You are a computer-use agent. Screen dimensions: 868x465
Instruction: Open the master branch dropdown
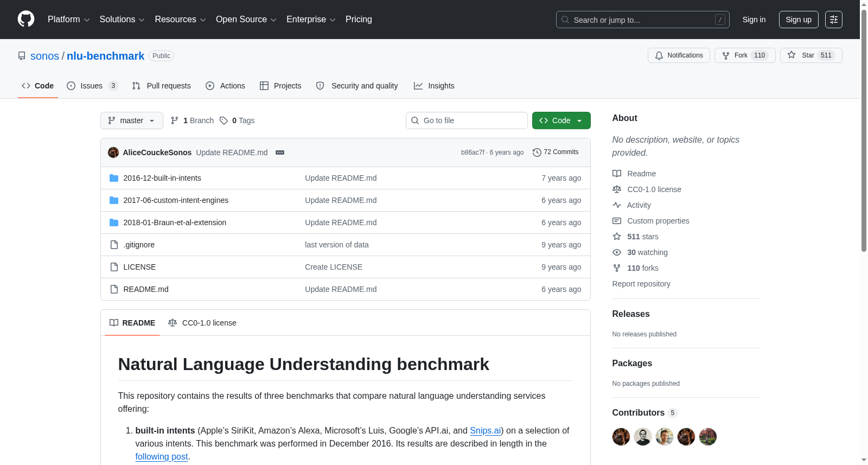click(x=132, y=120)
